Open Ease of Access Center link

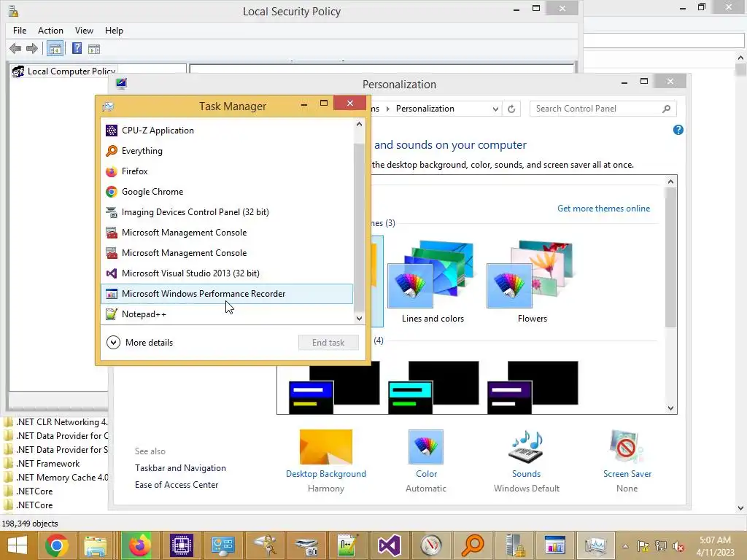tap(177, 485)
